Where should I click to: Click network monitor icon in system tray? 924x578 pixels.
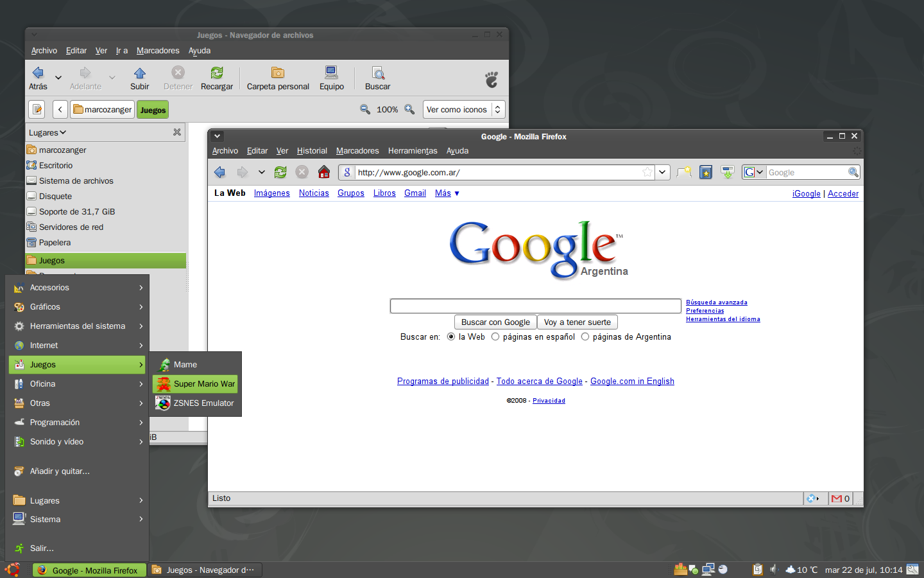708,569
